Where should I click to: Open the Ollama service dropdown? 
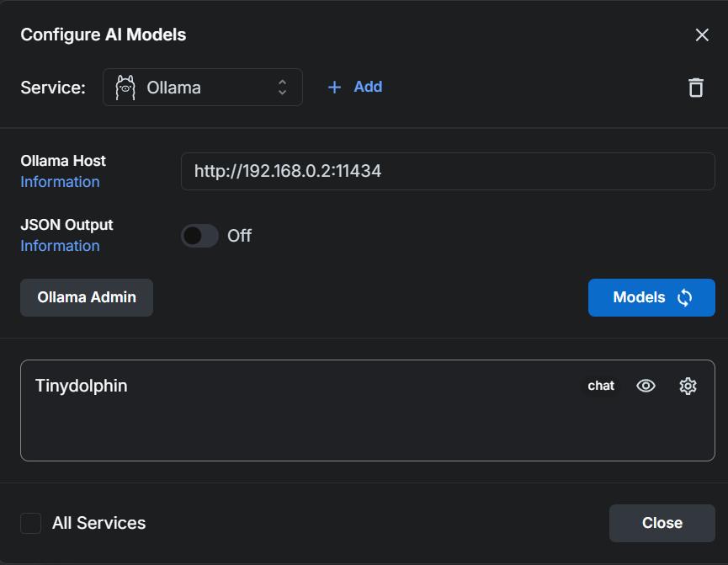coord(202,88)
